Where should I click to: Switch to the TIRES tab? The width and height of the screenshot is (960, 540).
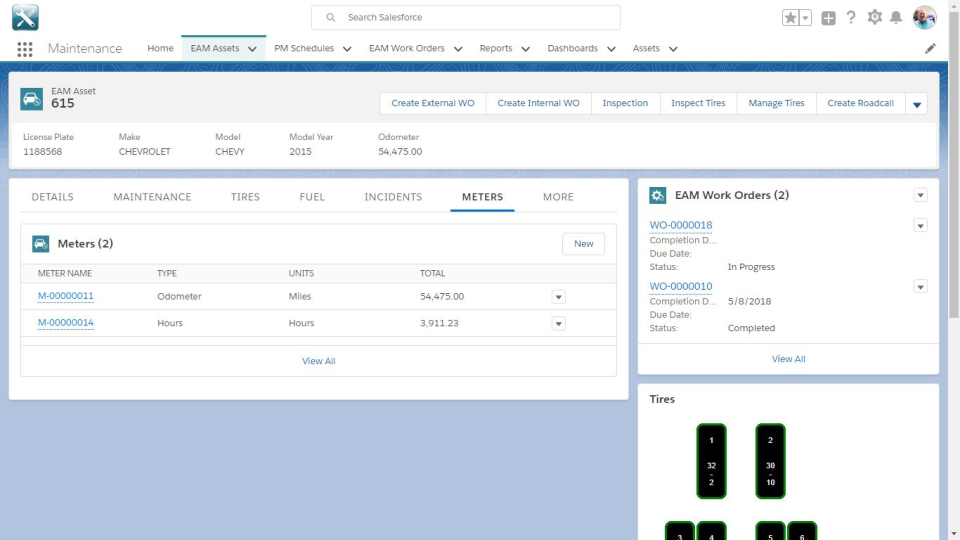(x=245, y=197)
